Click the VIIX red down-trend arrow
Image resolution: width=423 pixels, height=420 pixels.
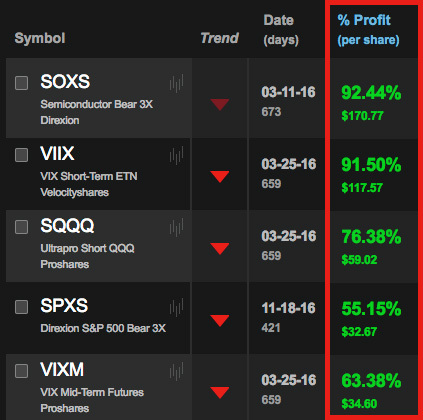pos(220,176)
